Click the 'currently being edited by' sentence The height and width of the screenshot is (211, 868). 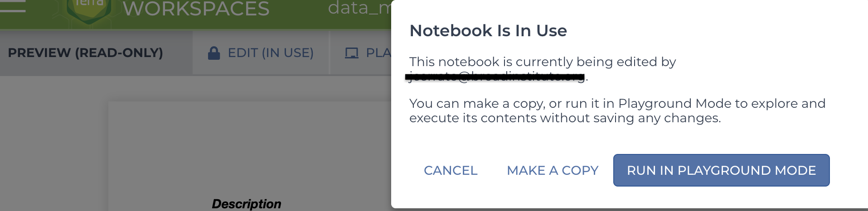(543, 62)
